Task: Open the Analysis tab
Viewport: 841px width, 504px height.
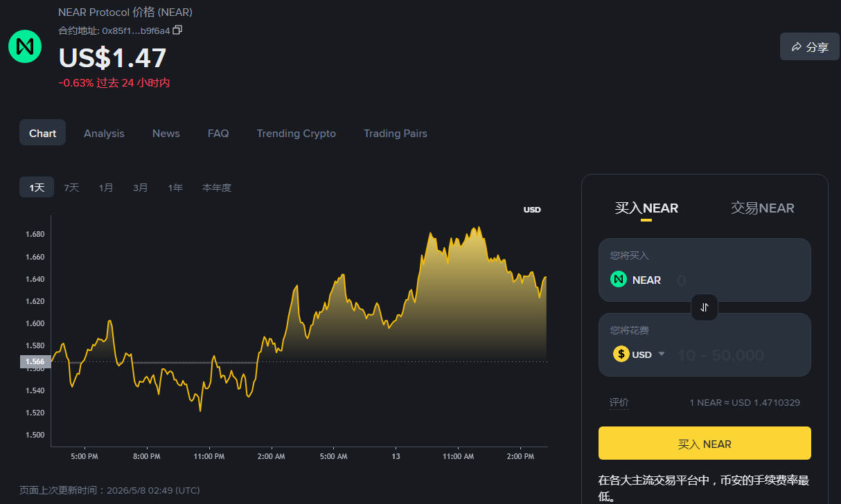Action: tap(104, 133)
